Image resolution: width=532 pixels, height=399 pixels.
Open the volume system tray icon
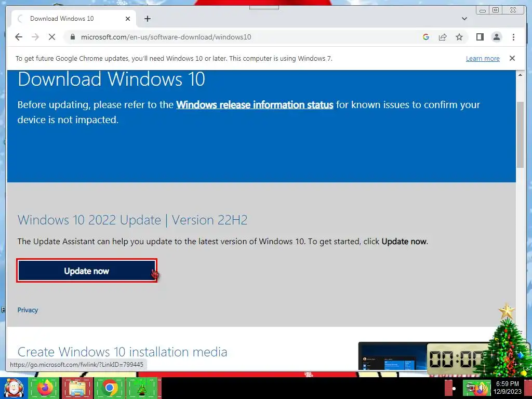[x=483, y=388]
